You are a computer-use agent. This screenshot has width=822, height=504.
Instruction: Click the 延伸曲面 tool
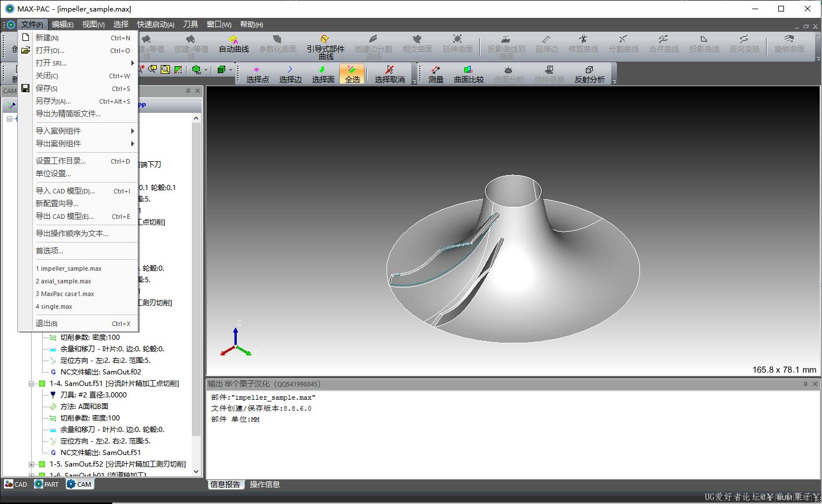457,44
